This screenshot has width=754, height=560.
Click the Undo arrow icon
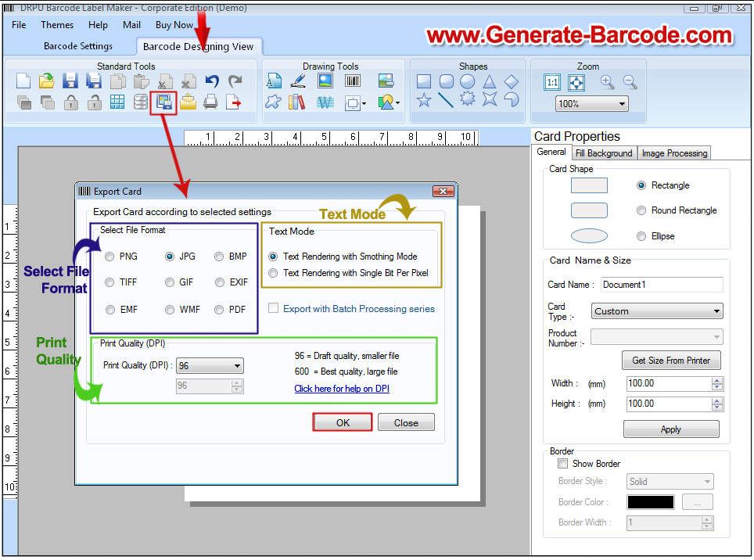[212, 81]
